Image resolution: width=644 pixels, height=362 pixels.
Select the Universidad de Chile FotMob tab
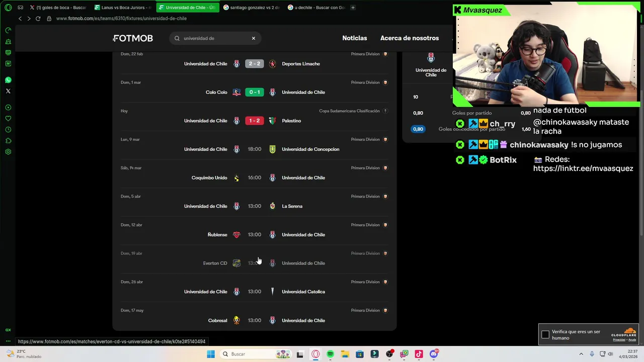tap(187, 8)
